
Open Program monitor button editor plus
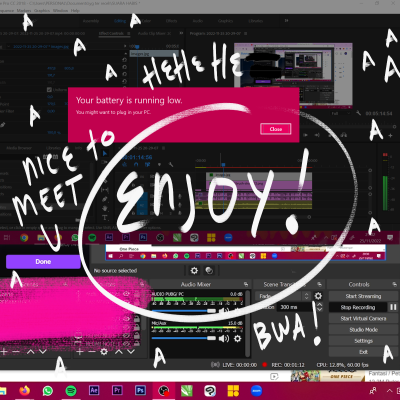(390, 135)
